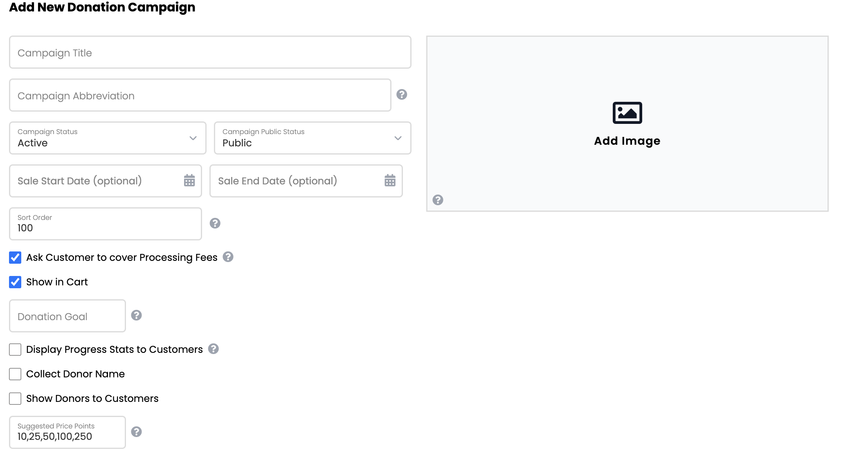This screenshot has width=868, height=453.
Task: Uncheck the Show in Cart checkbox
Action: click(x=15, y=282)
